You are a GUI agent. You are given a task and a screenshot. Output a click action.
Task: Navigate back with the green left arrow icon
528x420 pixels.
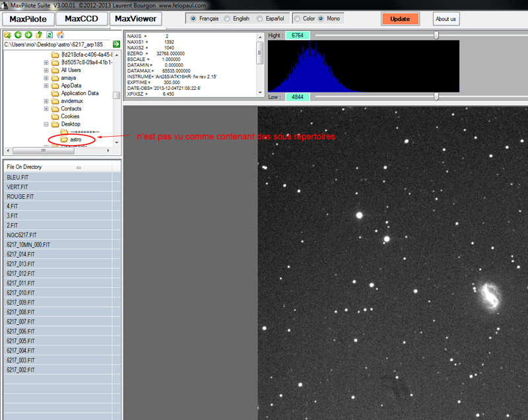point(18,36)
